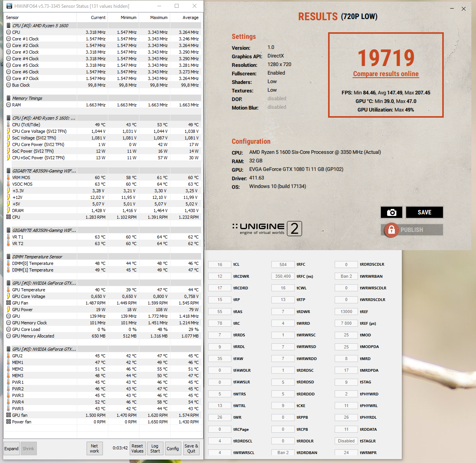
Task: Select the DRAM voltage lightning icon
Action: (9, 211)
